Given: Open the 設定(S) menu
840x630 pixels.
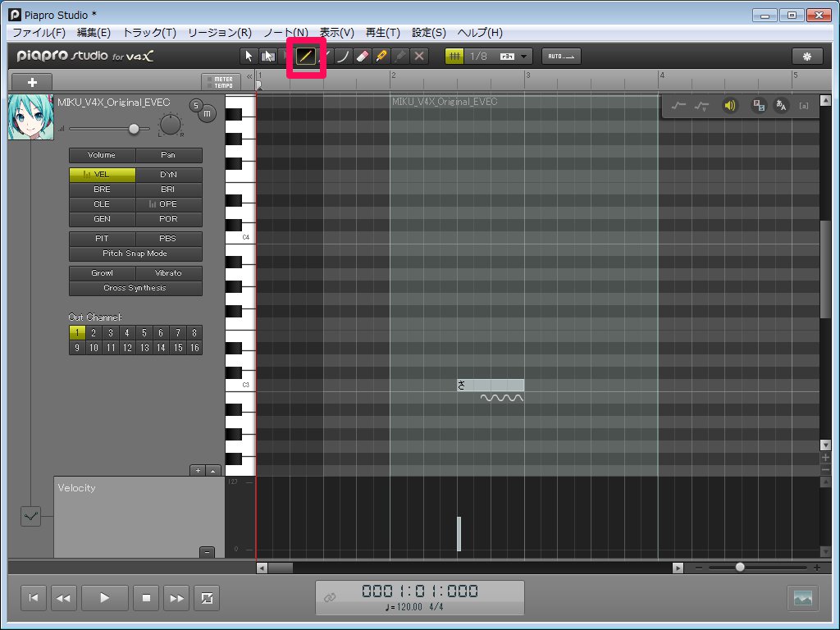Looking at the screenshot, I should pos(428,33).
